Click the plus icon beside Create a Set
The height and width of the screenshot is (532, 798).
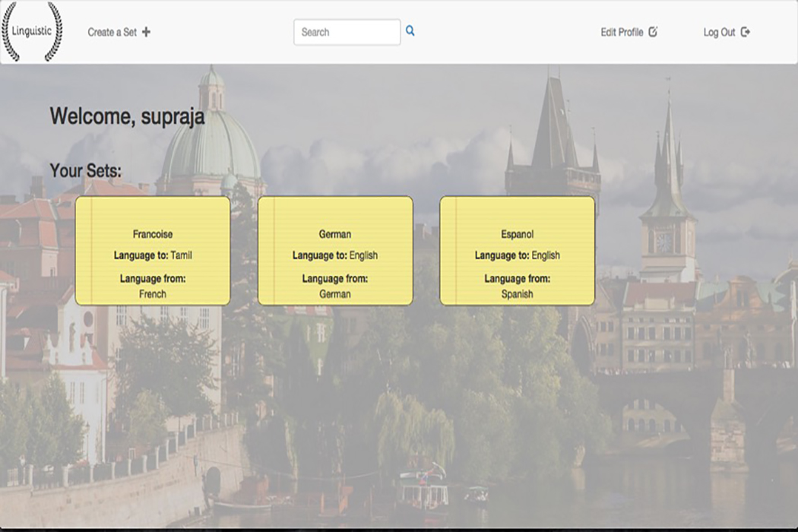click(147, 32)
